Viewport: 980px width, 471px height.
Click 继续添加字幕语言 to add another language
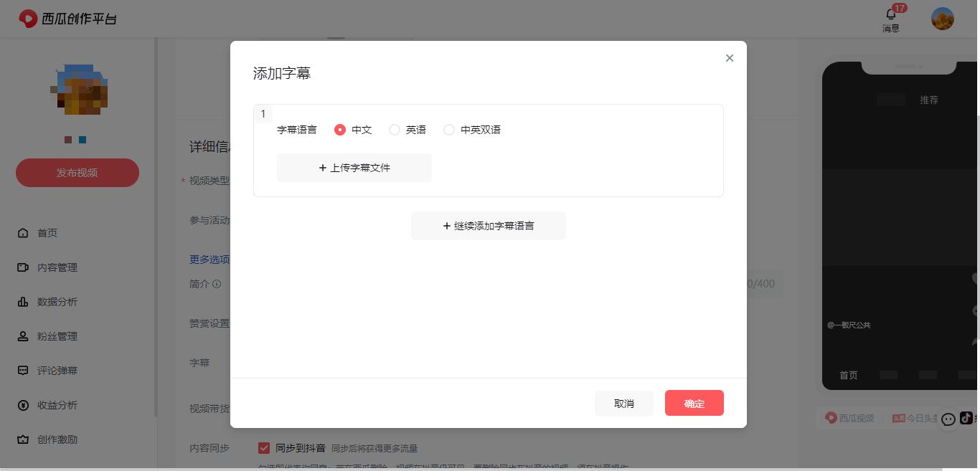coord(488,225)
